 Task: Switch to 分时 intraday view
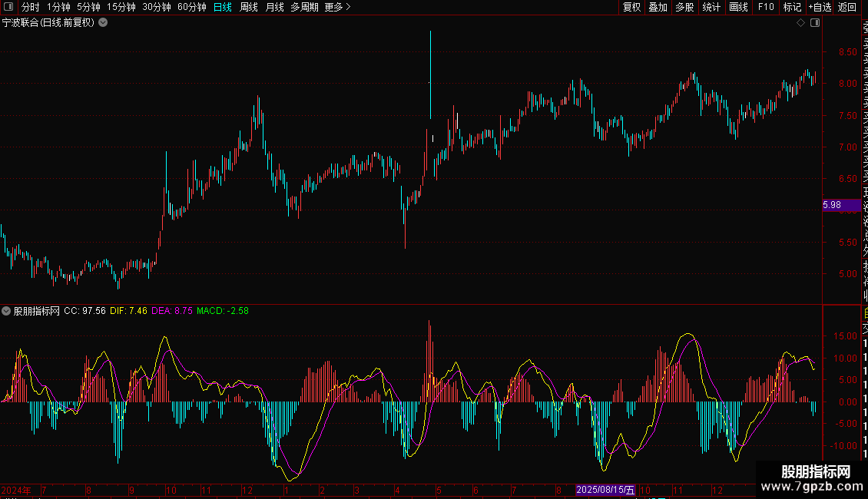tap(31, 7)
